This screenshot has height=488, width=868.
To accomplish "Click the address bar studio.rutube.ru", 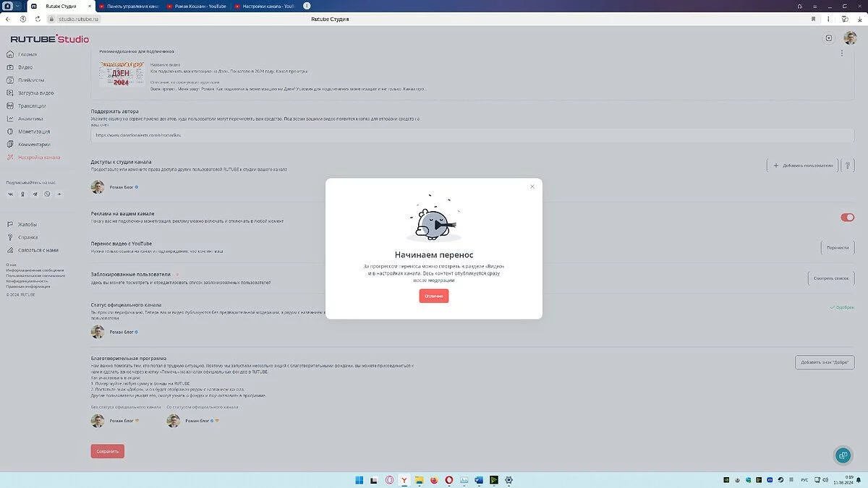I will [x=78, y=19].
